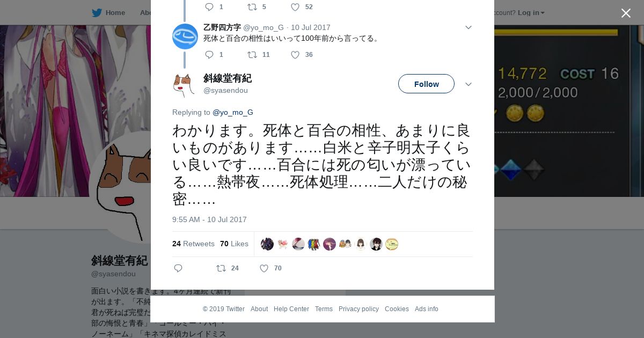Open the 9:55 AM - 10 Jul 2017 timestamp
This screenshot has width=644, height=338.
(209, 219)
